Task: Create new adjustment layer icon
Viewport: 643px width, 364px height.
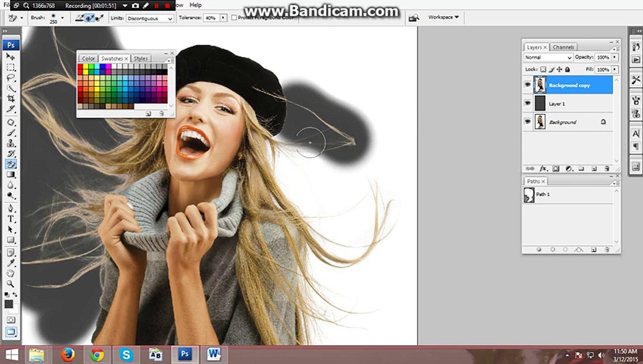Action: [568, 168]
